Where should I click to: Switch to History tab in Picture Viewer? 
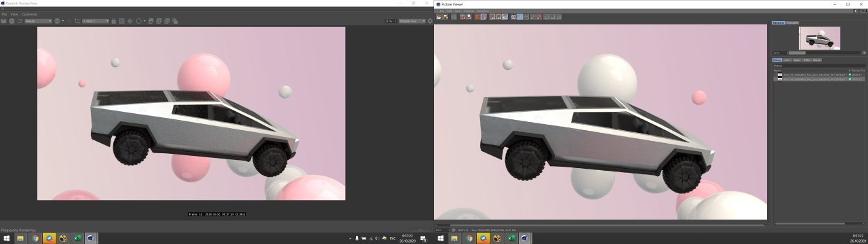point(777,60)
